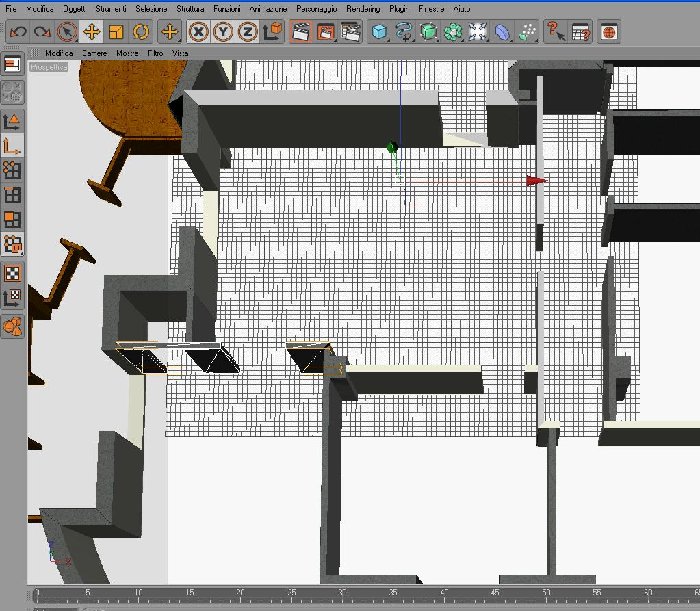
Task: Open the selection mode fold-out in left palette
Action: coord(12,244)
